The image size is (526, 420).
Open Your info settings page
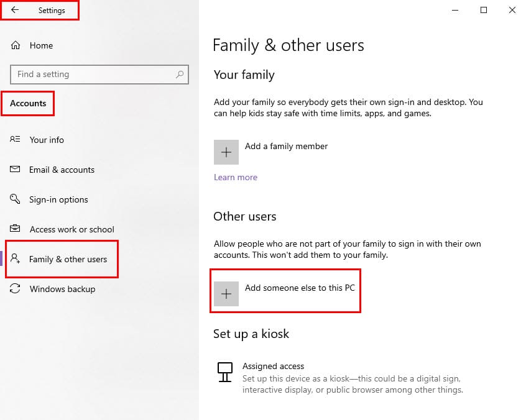(x=47, y=140)
